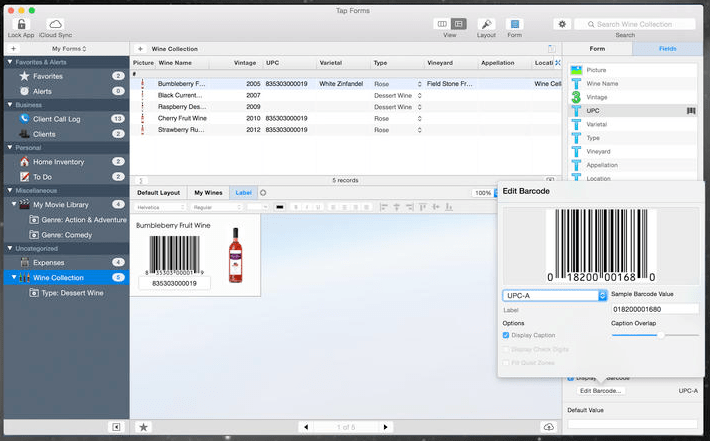Select the Label layout tab

tap(244, 193)
